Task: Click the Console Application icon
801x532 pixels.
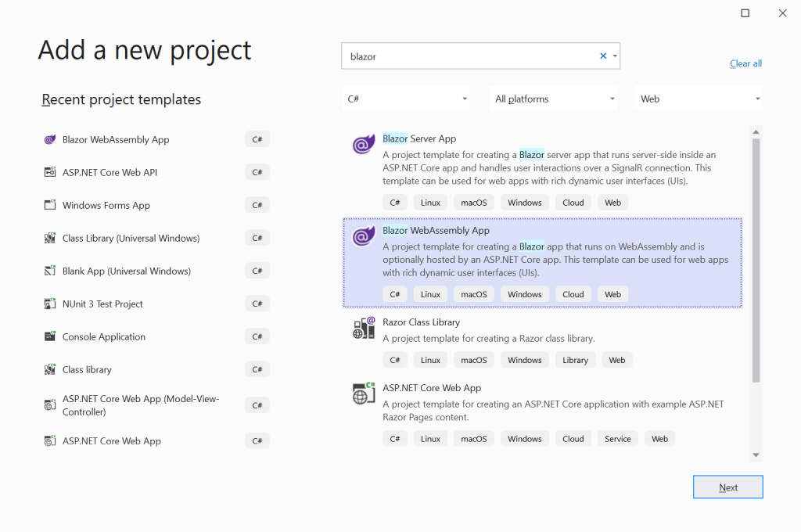Action: pos(50,336)
